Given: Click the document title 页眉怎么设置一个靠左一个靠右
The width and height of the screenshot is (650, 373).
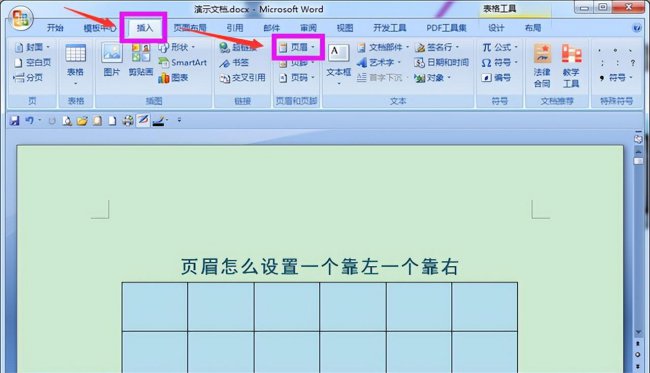Looking at the screenshot, I should [x=320, y=266].
